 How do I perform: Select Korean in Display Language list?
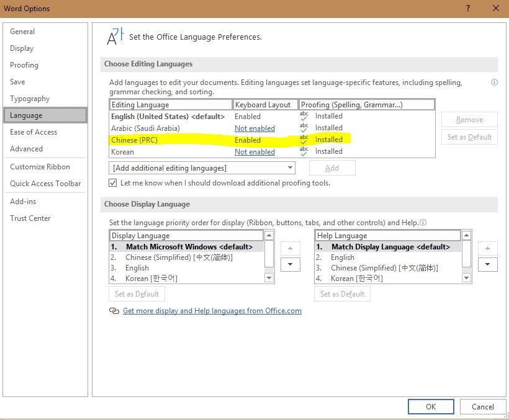tap(187, 279)
